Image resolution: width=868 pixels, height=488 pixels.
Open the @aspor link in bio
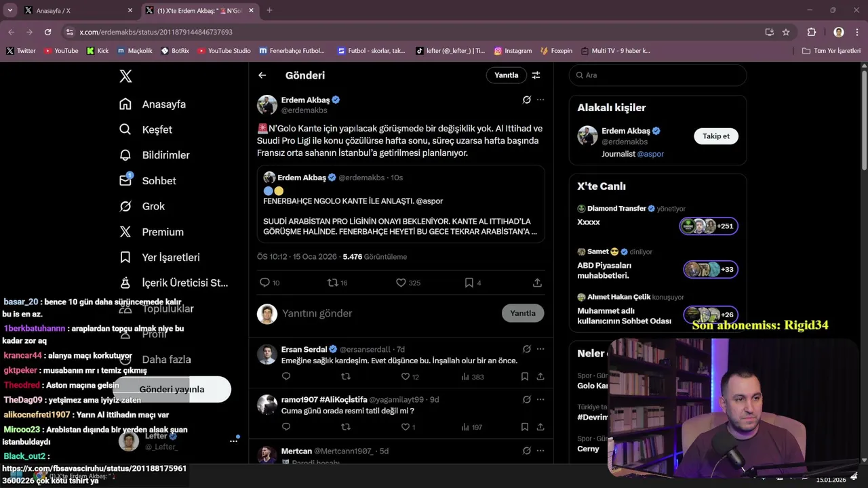[x=650, y=154]
